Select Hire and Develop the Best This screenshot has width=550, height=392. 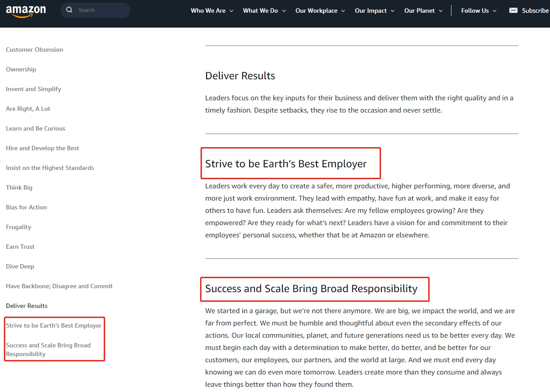coord(42,148)
